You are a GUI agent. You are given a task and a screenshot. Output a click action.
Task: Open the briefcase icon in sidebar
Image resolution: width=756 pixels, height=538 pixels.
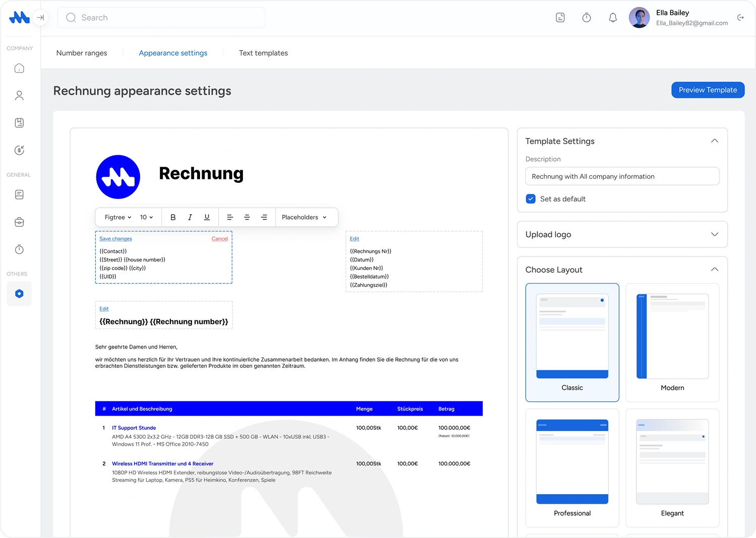pyautogui.click(x=19, y=222)
